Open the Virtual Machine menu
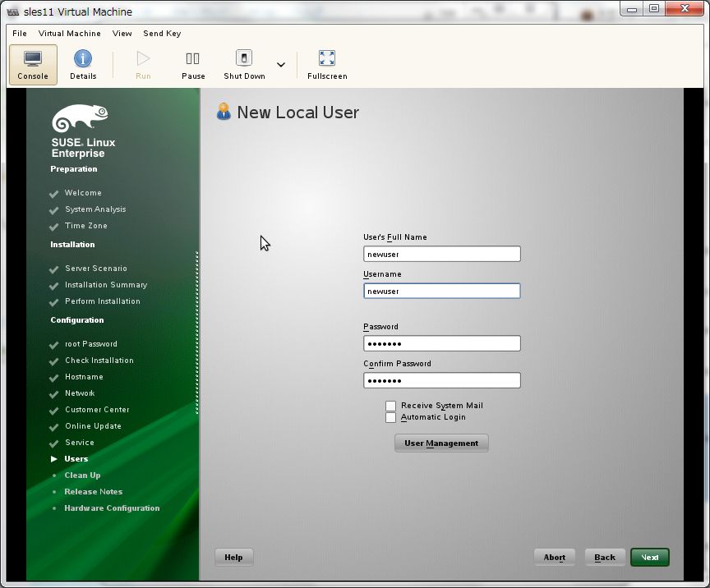This screenshot has height=588, width=710. (70, 33)
